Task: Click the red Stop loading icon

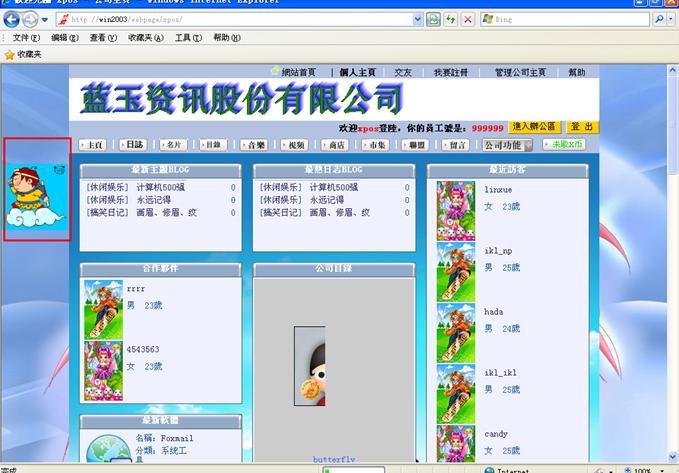Action: [467, 20]
